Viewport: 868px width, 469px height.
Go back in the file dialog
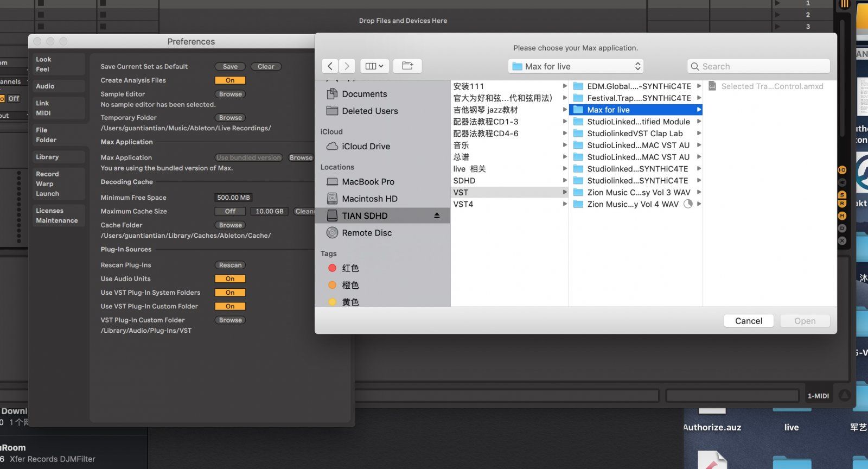coord(330,66)
